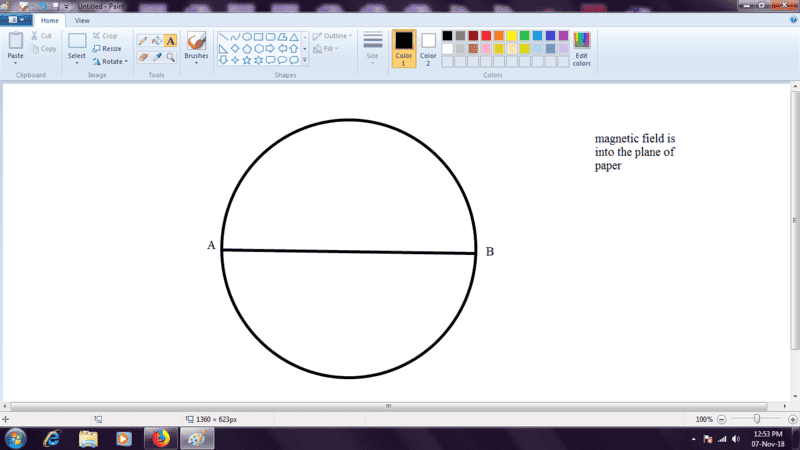This screenshot has height=450, width=800.
Task: Select the Pencil tool
Action: [142, 41]
